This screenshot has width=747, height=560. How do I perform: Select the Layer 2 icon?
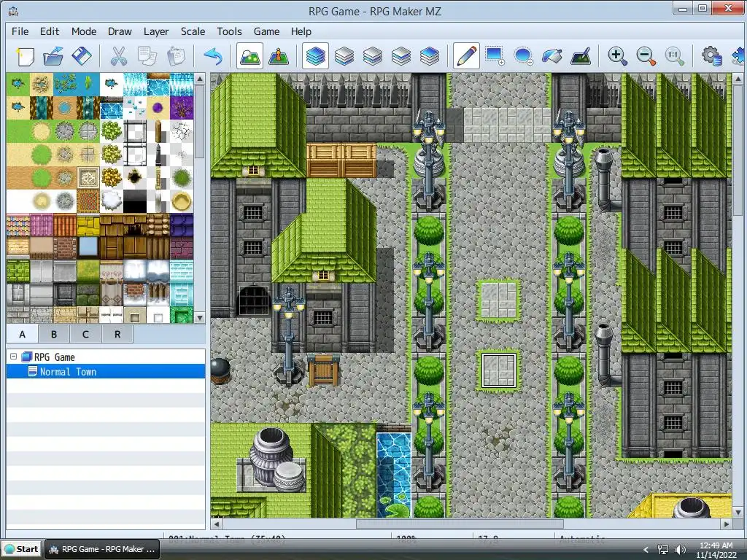pyautogui.click(x=373, y=56)
